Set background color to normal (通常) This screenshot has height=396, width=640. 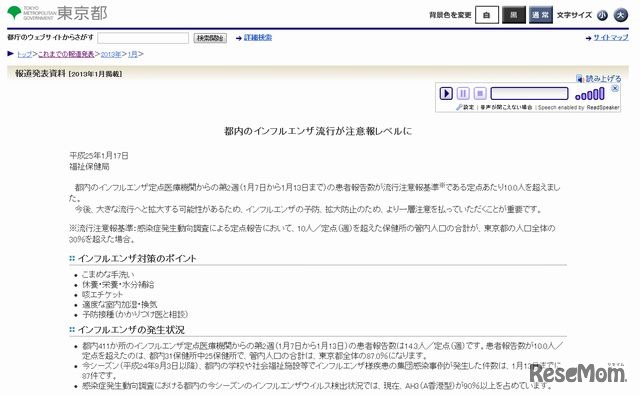(540, 15)
